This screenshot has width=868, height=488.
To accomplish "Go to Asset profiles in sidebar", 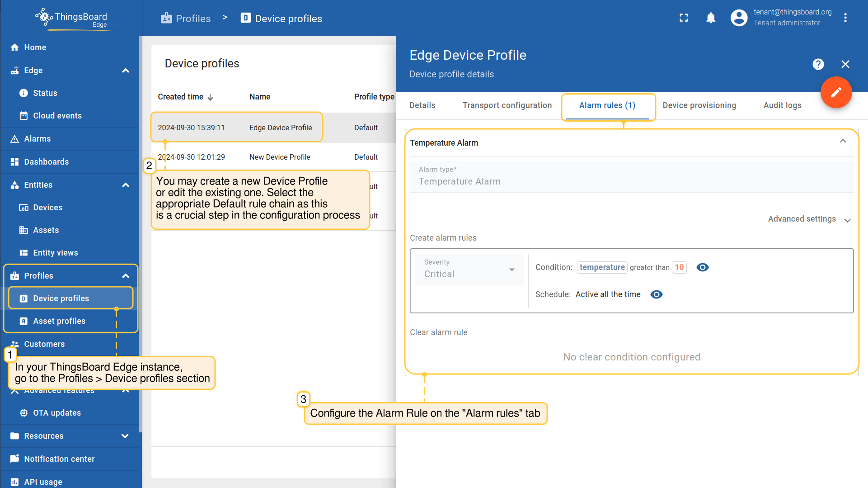I will point(59,321).
